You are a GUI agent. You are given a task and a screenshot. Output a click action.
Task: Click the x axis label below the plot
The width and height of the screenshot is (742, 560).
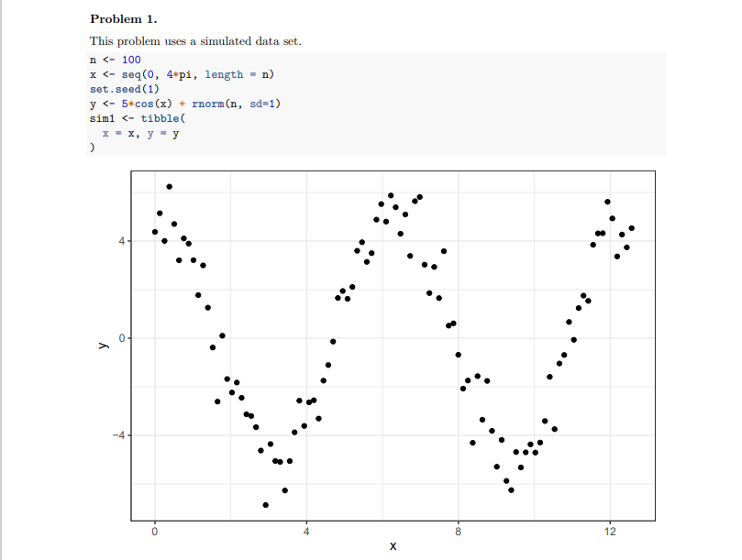click(x=392, y=544)
